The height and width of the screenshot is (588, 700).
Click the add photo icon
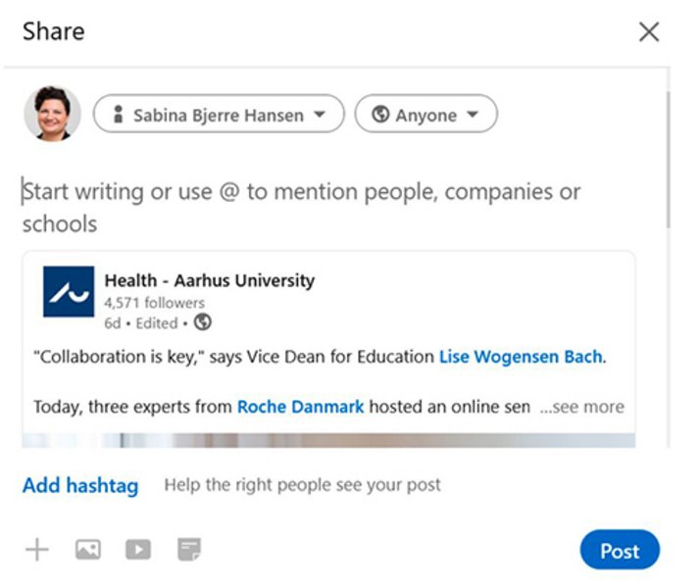88,550
